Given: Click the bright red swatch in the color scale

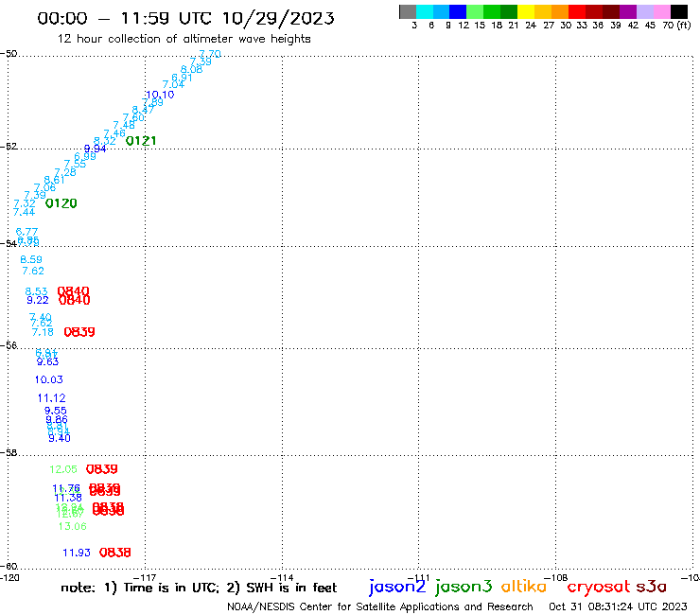Looking at the screenshot, I should pos(576,11).
